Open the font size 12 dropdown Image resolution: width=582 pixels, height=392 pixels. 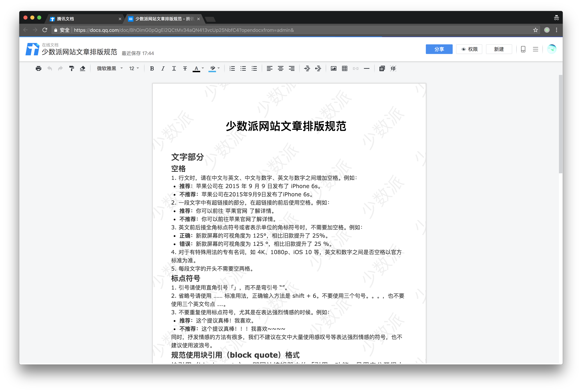click(x=134, y=68)
